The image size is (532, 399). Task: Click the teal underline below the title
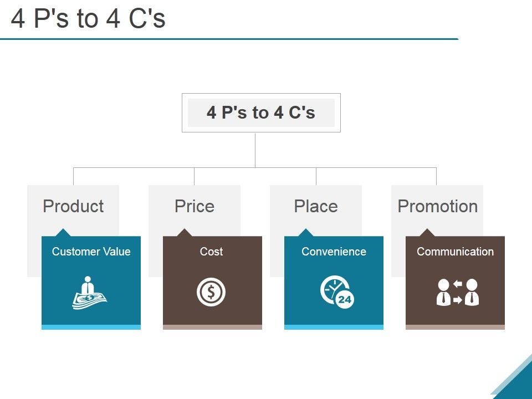pyautogui.click(x=229, y=39)
